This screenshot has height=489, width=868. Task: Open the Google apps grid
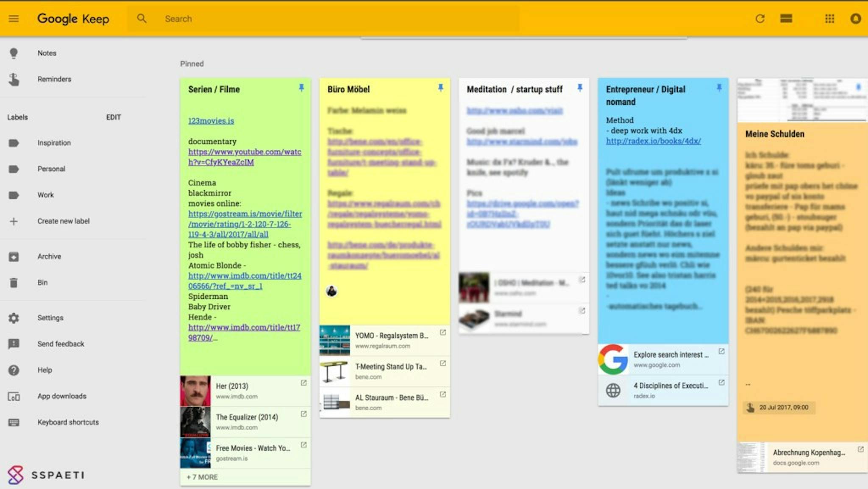coord(829,19)
